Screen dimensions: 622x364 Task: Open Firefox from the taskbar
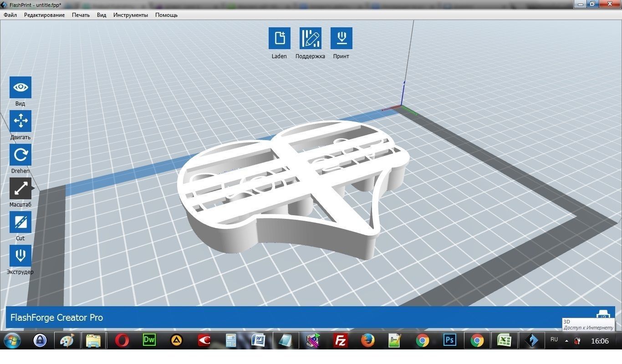click(x=367, y=340)
